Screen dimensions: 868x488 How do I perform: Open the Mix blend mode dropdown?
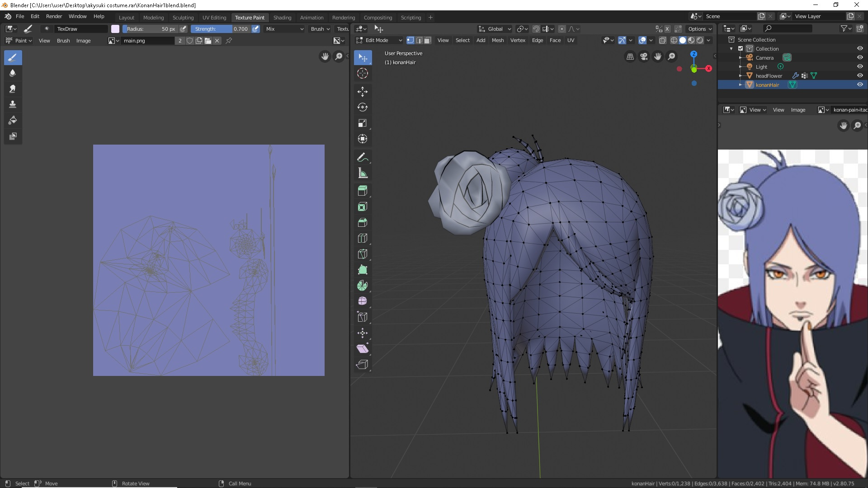click(284, 29)
